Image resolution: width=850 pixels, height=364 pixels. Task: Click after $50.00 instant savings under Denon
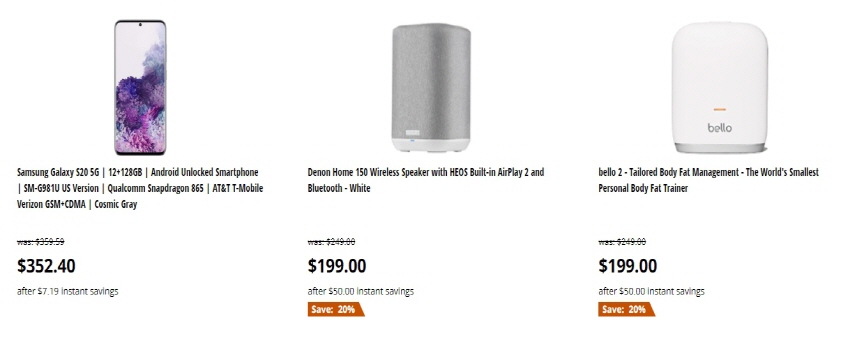click(x=360, y=291)
